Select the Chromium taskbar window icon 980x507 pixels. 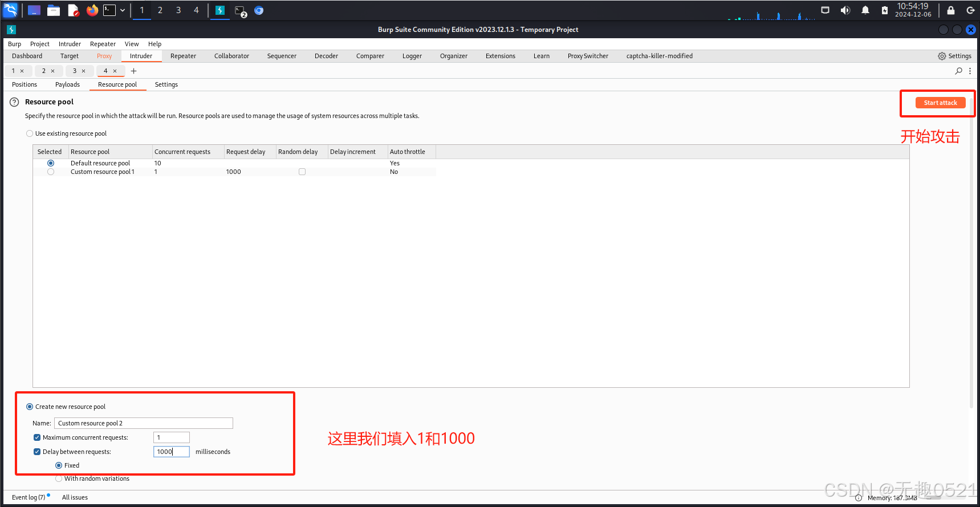pyautogui.click(x=259, y=10)
